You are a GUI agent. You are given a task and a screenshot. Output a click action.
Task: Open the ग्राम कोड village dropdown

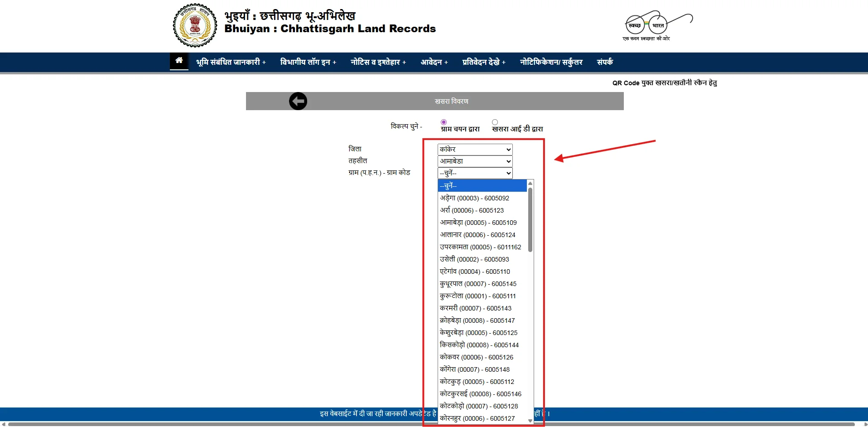coord(474,173)
